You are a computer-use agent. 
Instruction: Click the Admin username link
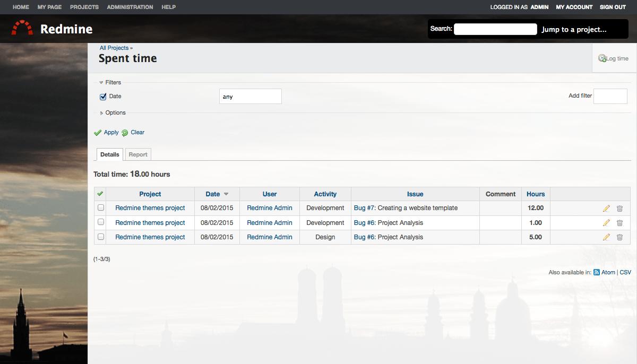(540, 7)
